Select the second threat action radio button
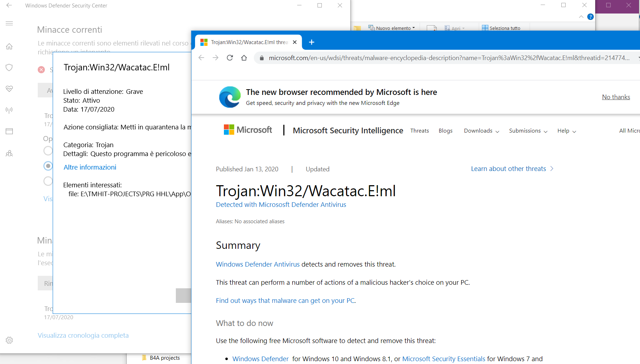The height and width of the screenshot is (364, 640). pos(48,166)
